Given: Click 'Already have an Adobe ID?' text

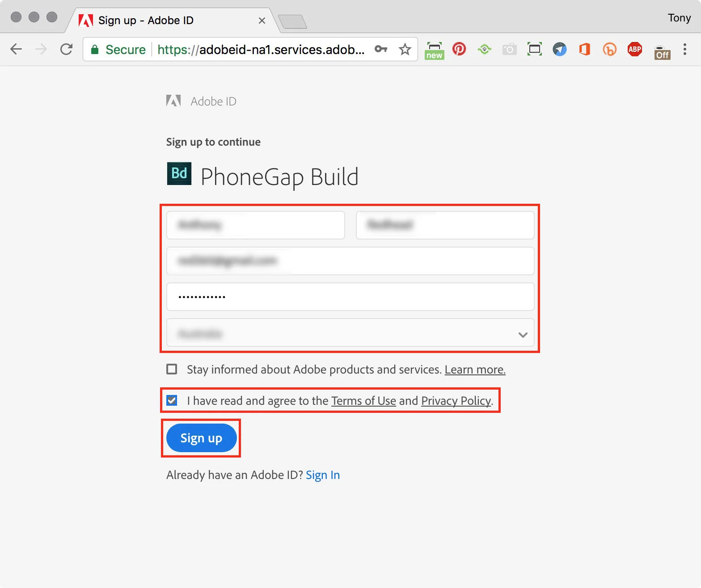Looking at the screenshot, I should (x=234, y=475).
